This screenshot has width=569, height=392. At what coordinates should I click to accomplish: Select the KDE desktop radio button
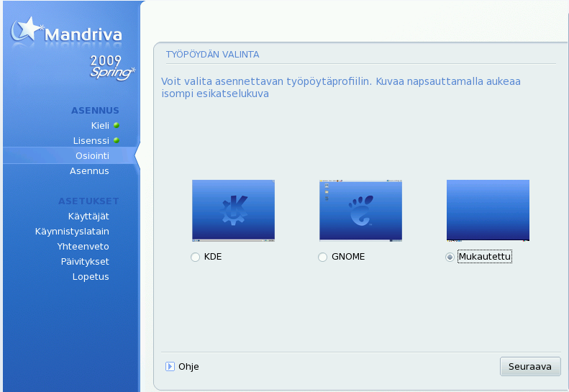coord(195,257)
